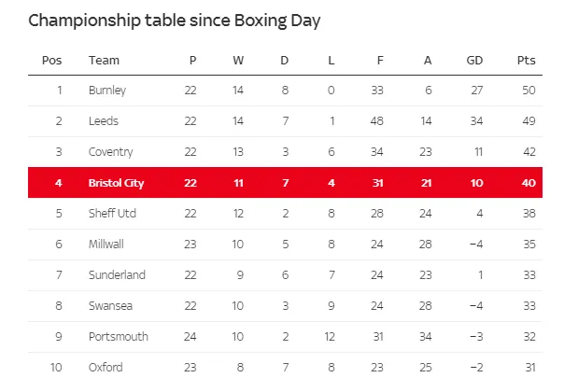Click the Portsmouth team name
Viewport: 564px width, 392px height.
[x=118, y=337]
